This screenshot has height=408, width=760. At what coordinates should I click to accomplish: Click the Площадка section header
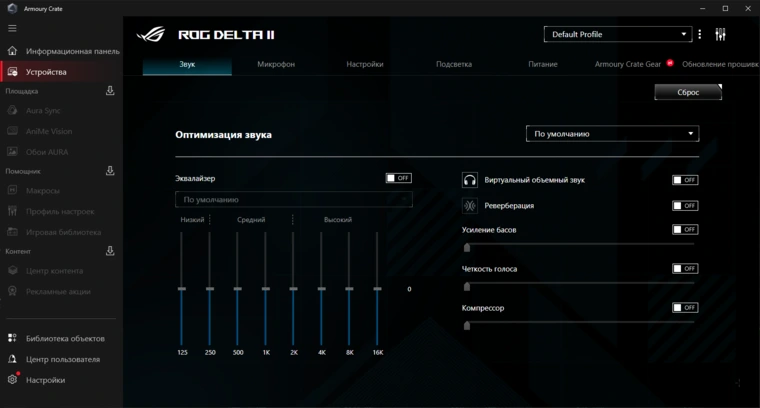(21, 91)
